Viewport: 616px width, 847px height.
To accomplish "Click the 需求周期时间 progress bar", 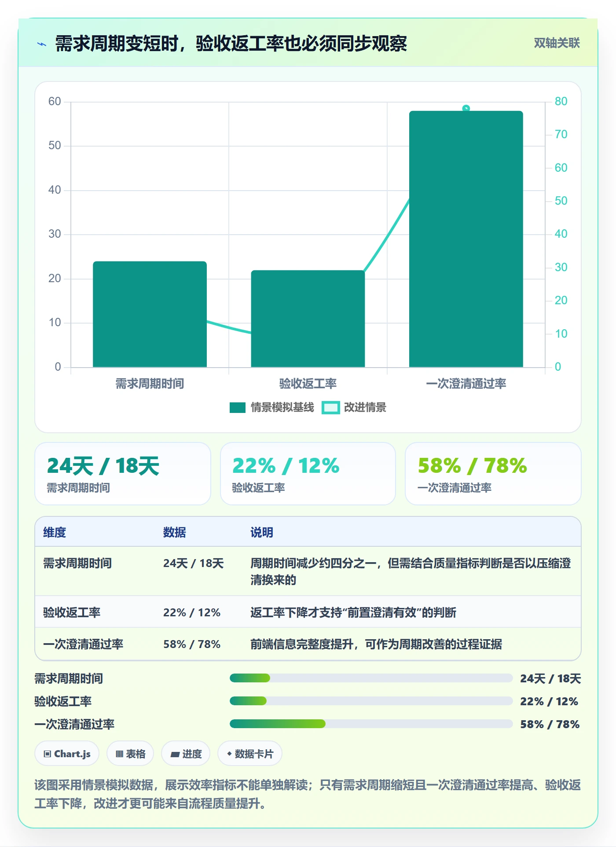I will [x=371, y=678].
